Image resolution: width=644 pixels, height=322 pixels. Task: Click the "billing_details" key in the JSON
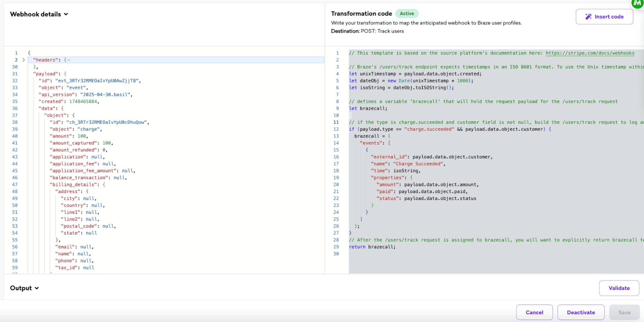point(73,185)
